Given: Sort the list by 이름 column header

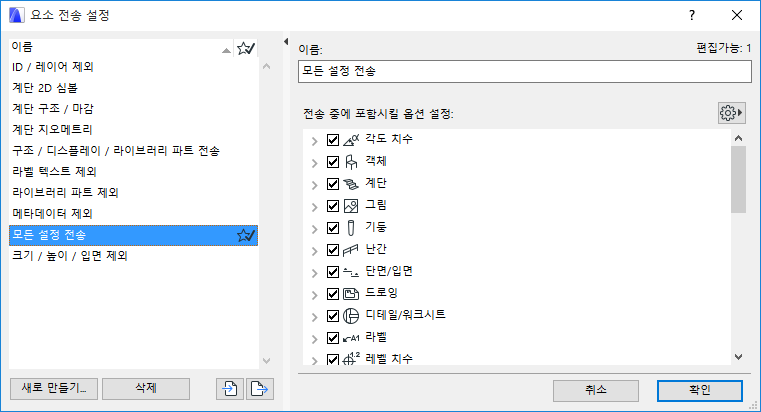Looking at the screenshot, I should pos(121,48).
